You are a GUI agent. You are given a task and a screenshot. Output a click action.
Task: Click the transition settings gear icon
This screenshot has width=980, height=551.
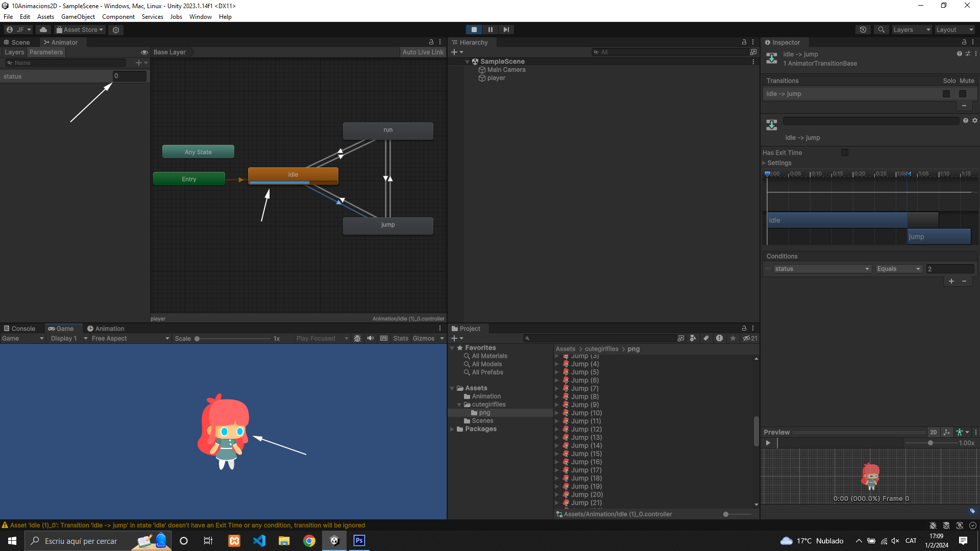[x=975, y=120]
